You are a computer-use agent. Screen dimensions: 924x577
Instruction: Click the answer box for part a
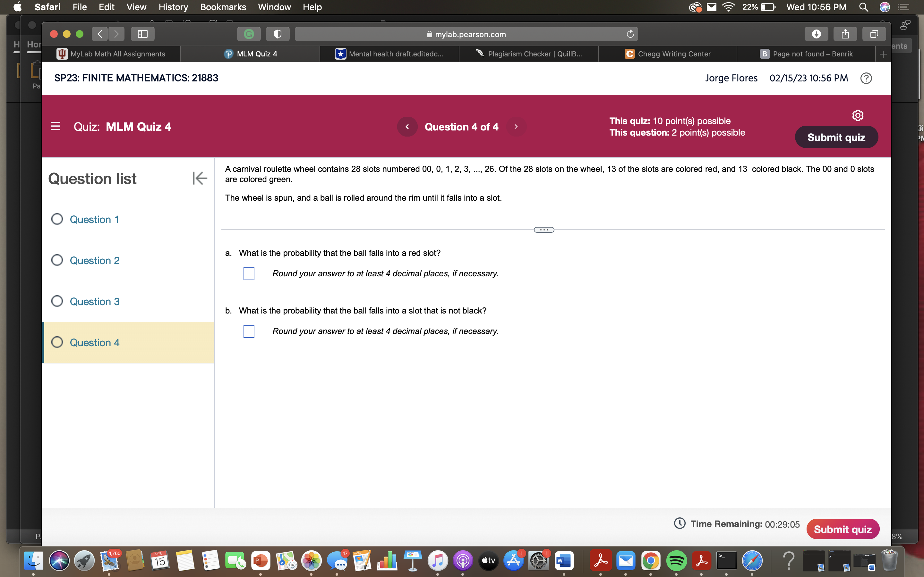coord(249,273)
